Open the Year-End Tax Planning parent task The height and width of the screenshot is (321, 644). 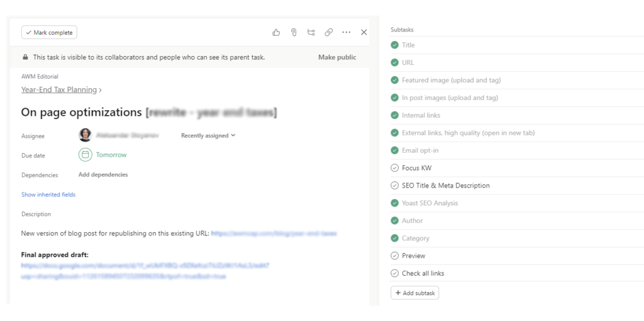point(59,89)
